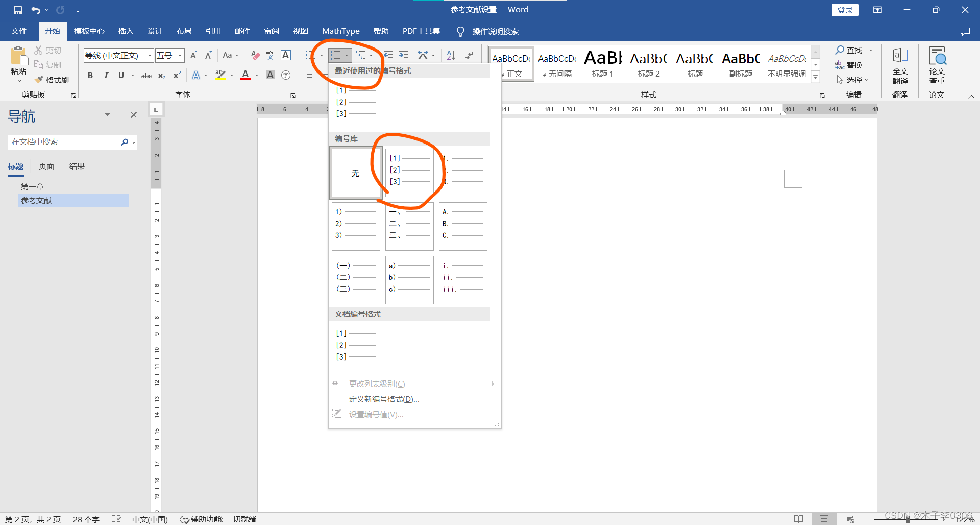Open the PDF工具集 tab
This screenshot has width=980, height=525.
(421, 31)
